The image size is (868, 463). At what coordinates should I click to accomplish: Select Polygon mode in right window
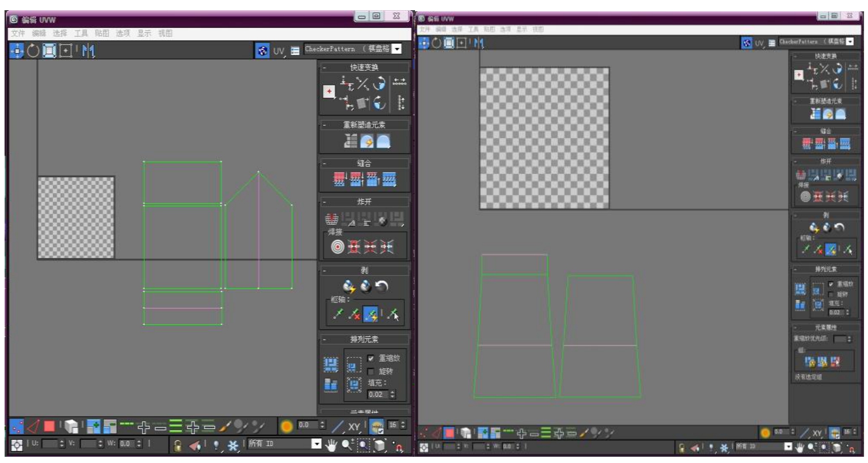tap(449, 433)
